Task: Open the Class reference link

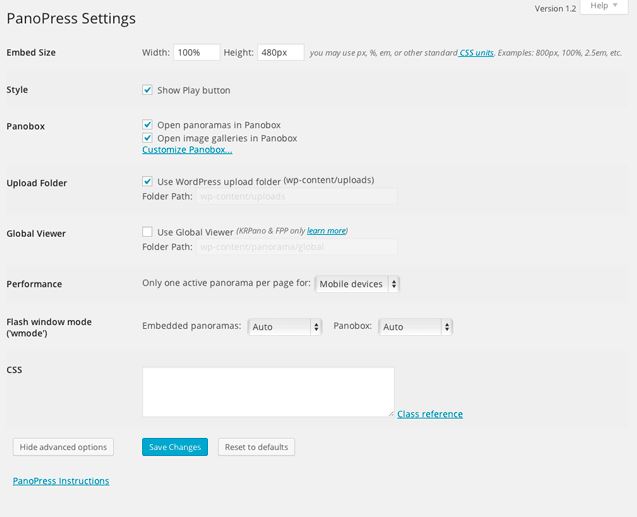Action: 430,414
